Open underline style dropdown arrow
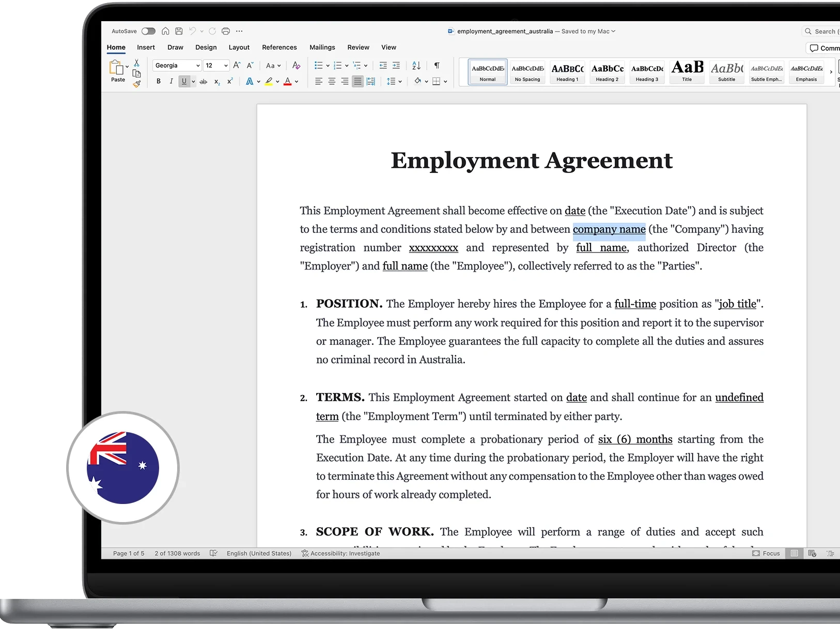The image size is (840, 630). tap(193, 82)
